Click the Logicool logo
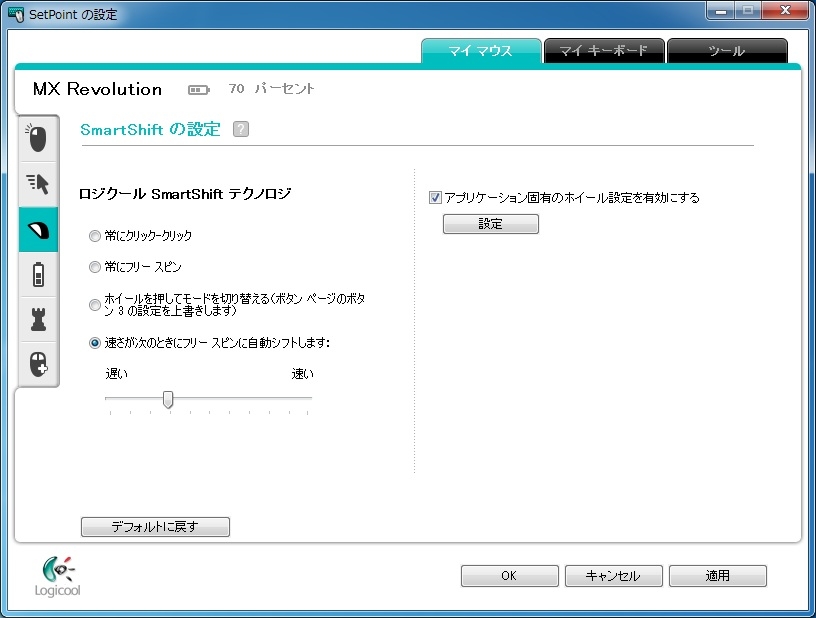Screen dimensions: 816x618 click(57, 576)
